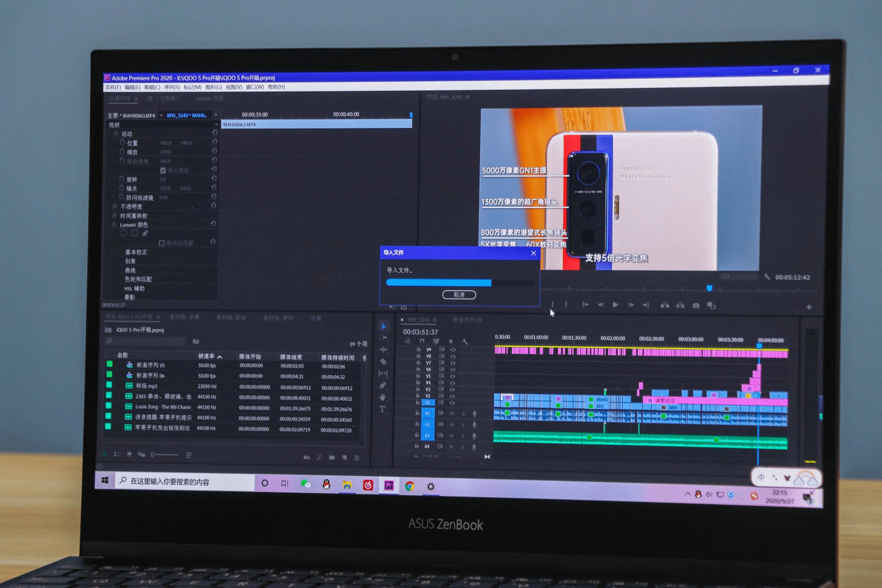882x588 pixels.
Task: Open timeline wrench display settings
Action: point(465,341)
